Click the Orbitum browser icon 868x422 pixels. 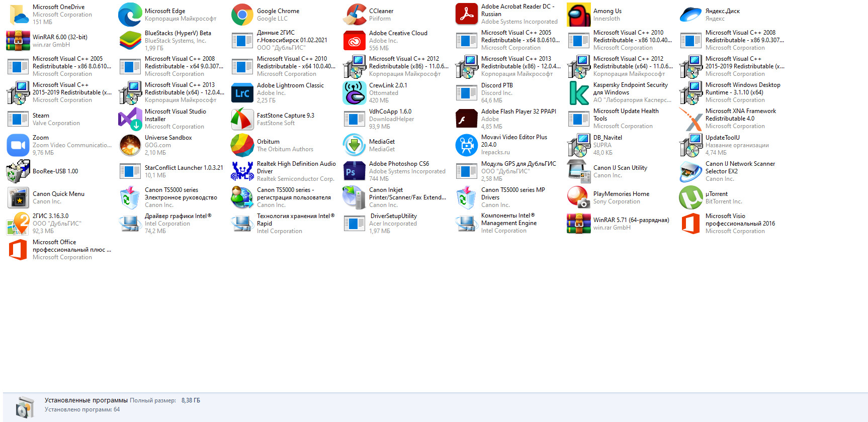242,145
